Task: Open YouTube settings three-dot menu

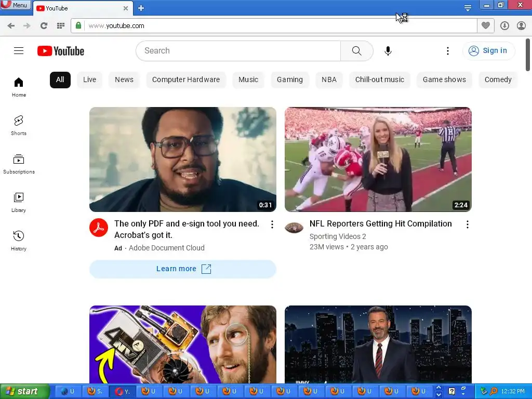Action: [x=447, y=51]
